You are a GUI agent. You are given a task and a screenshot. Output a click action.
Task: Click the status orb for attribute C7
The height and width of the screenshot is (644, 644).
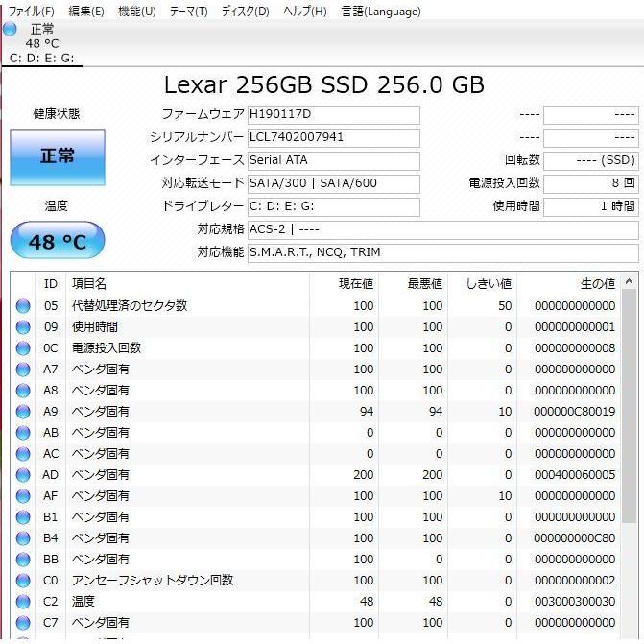tap(23, 623)
